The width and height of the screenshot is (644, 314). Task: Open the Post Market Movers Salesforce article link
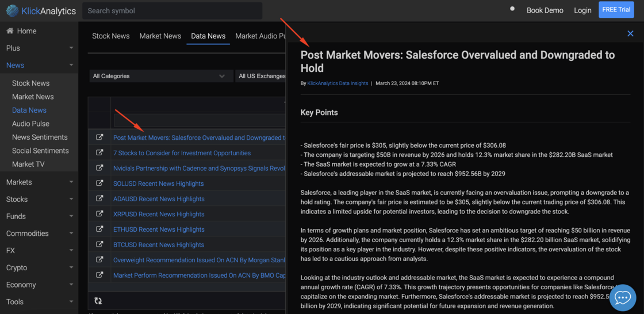pyautogui.click(x=199, y=137)
